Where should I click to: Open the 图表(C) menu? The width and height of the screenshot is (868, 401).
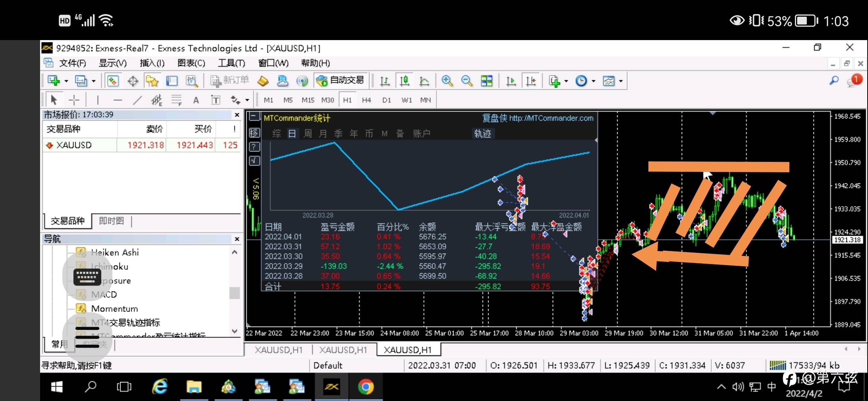191,63
